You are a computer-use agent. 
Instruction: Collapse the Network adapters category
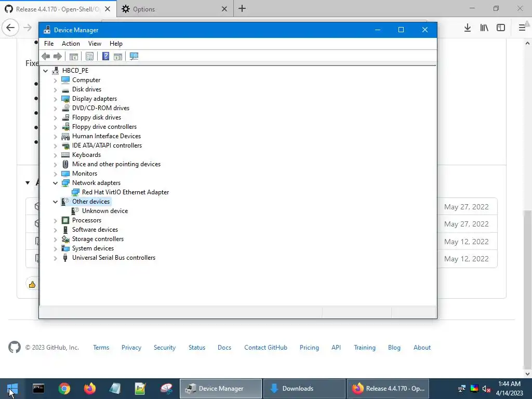click(x=55, y=183)
